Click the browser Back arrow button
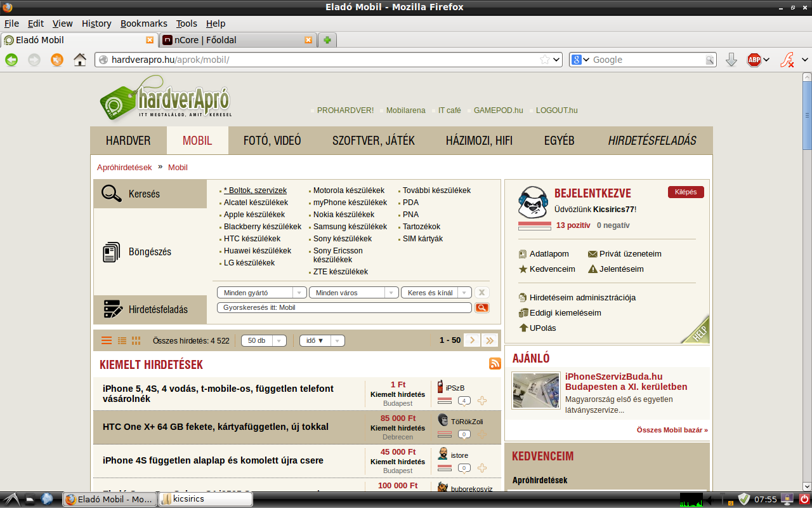Image resolution: width=812 pixels, height=508 pixels. tap(11, 60)
